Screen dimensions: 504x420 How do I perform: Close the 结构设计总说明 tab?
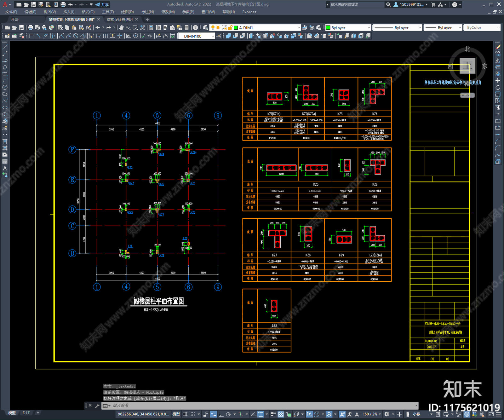pyautogui.click(x=136, y=20)
